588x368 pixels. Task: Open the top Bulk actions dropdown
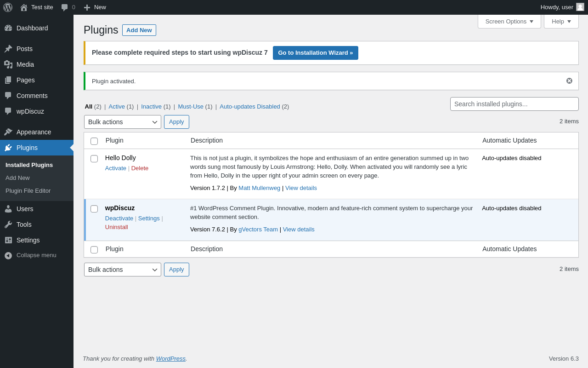pyautogui.click(x=122, y=122)
